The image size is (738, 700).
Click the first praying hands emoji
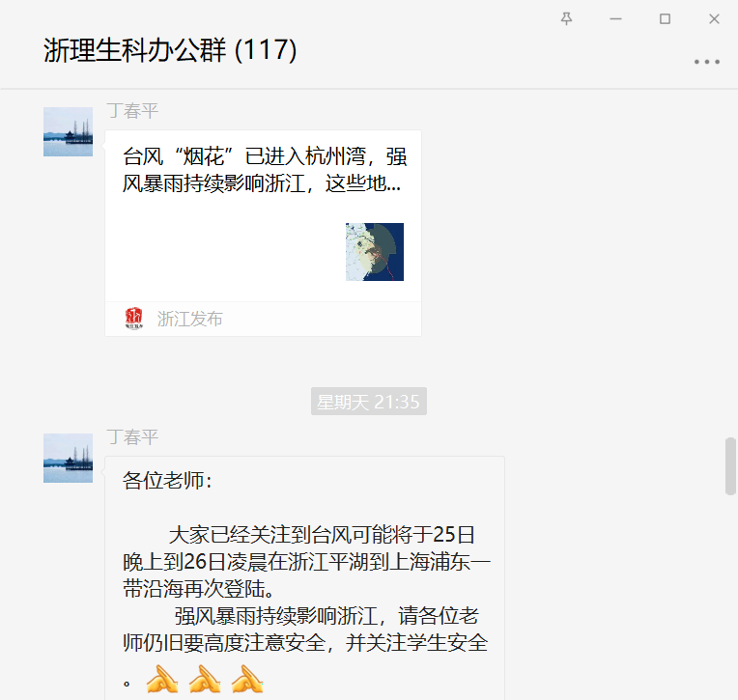click(x=162, y=680)
